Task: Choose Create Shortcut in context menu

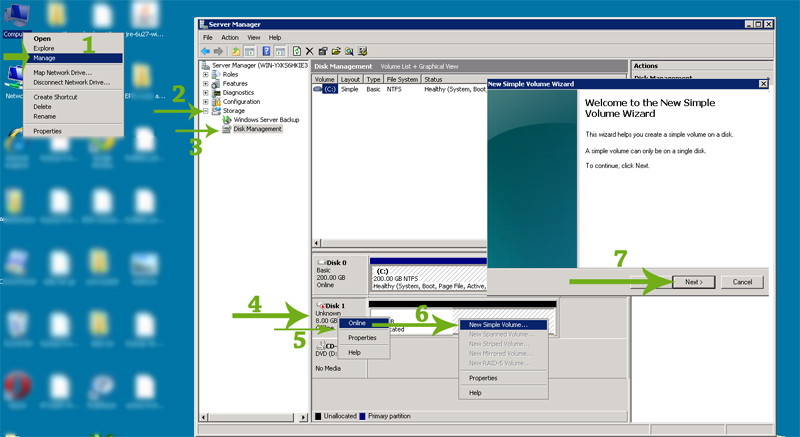Action: coord(73,97)
